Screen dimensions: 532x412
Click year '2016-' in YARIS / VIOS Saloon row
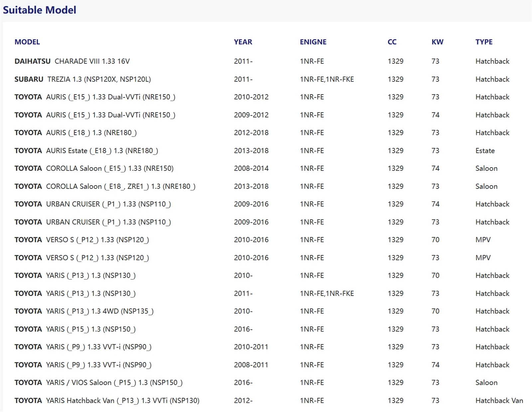[x=243, y=383]
